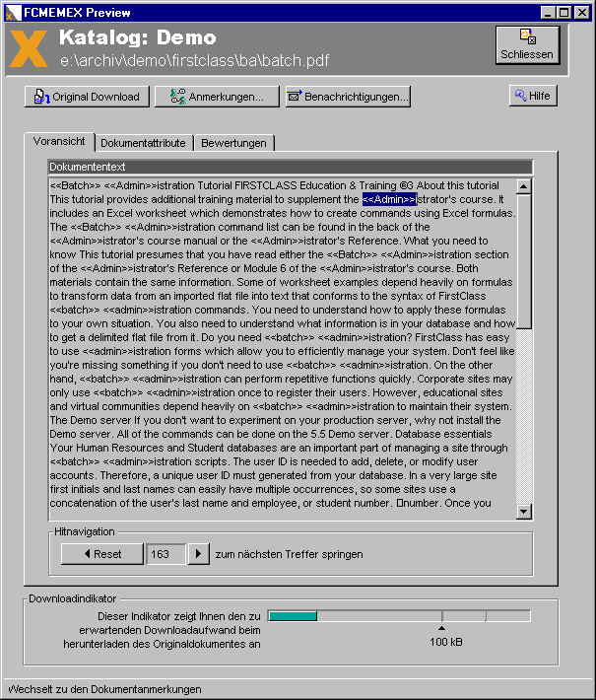The width and height of the screenshot is (596, 700).
Task: Close the FCMEMEX Preview window
Action: coord(582,13)
